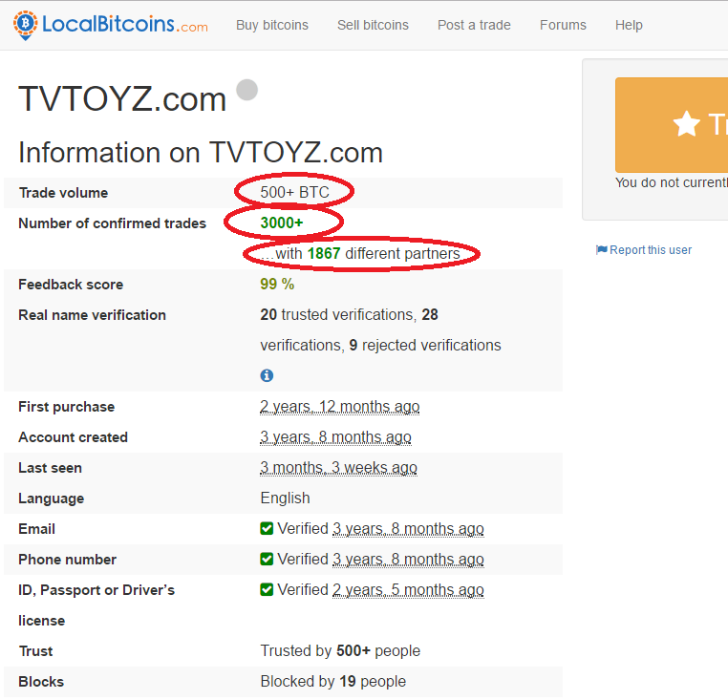The image size is (728, 700).
Task: Click the 'Real name verification' label
Action: click(92, 315)
